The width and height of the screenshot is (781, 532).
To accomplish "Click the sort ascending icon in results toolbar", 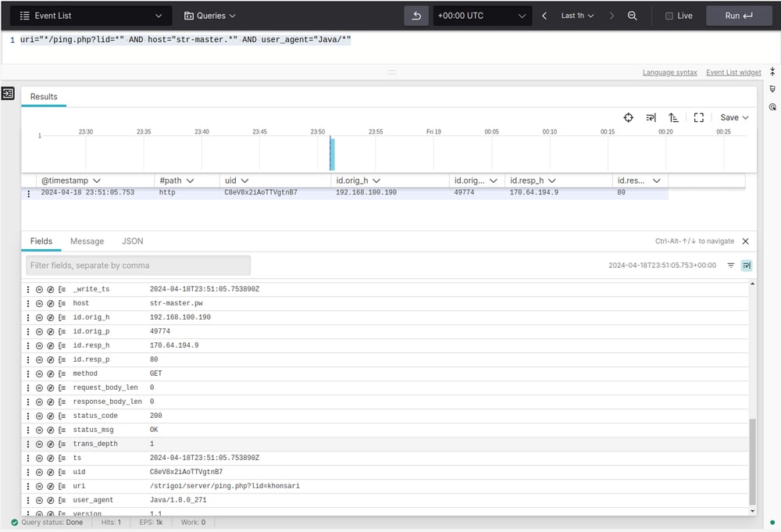I will pyautogui.click(x=673, y=117).
